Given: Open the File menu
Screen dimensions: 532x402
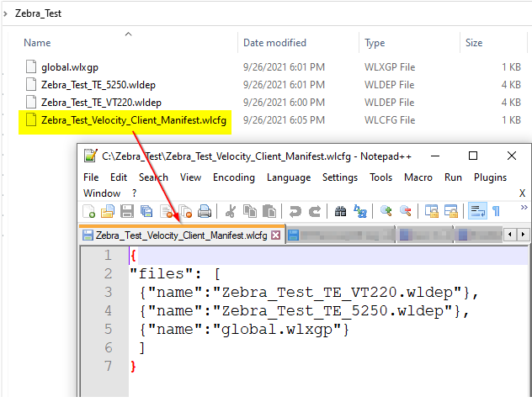Looking at the screenshot, I should pyautogui.click(x=91, y=177).
